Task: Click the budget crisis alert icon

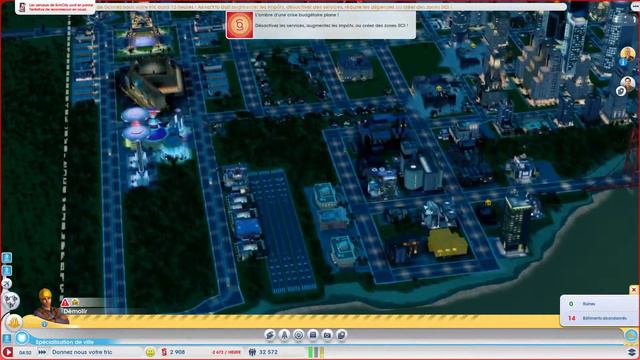Action: pyautogui.click(x=240, y=25)
